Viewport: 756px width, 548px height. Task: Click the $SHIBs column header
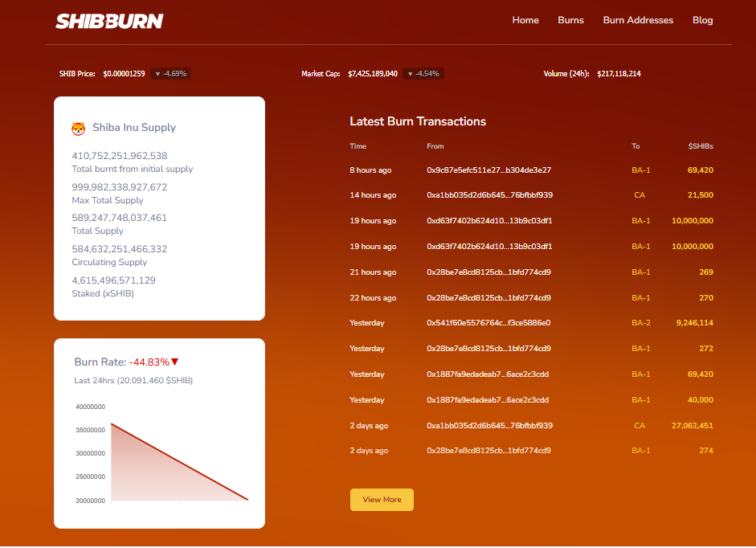[701, 146]
